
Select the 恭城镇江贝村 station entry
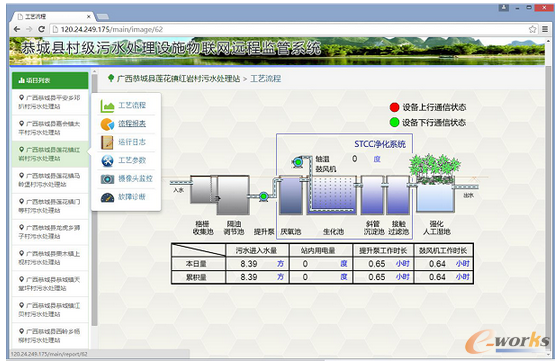50,309
